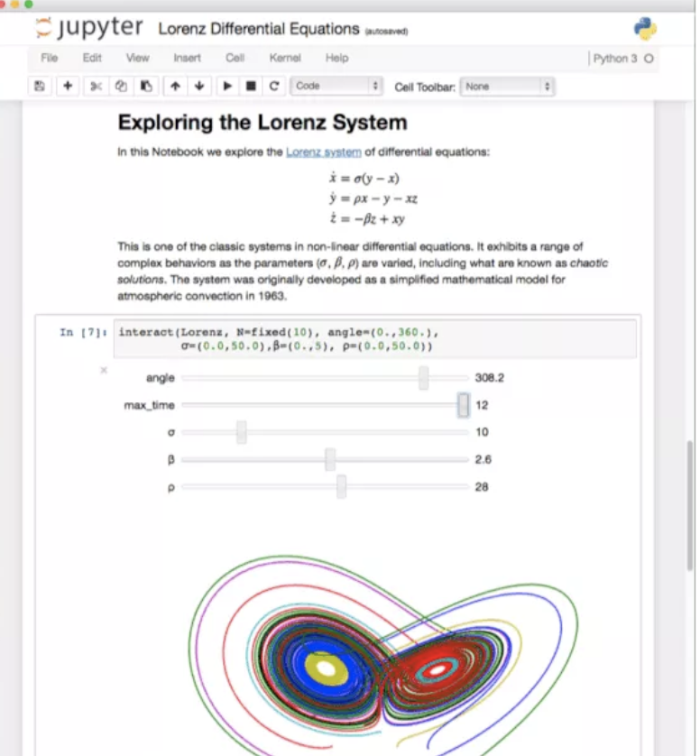Image resolution: width=700 pixels, height=756 pixels.
Task: Move the cell down with the down arrow
Action: click(199, 87)
